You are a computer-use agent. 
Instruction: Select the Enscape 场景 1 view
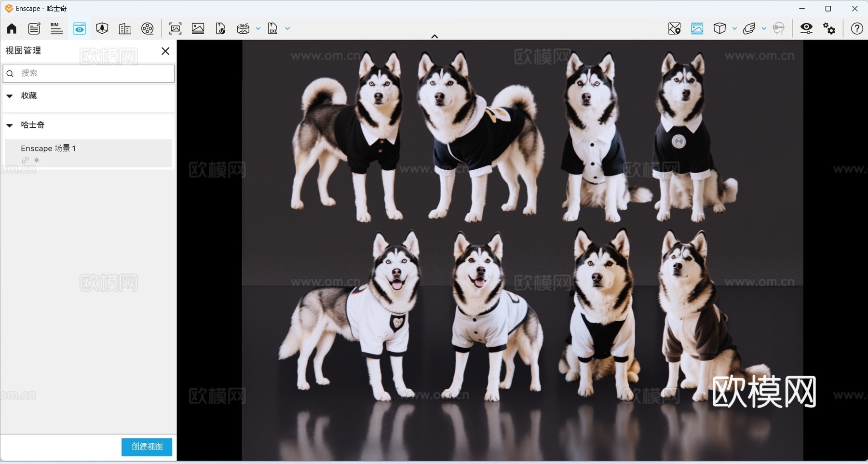point(89,153)
